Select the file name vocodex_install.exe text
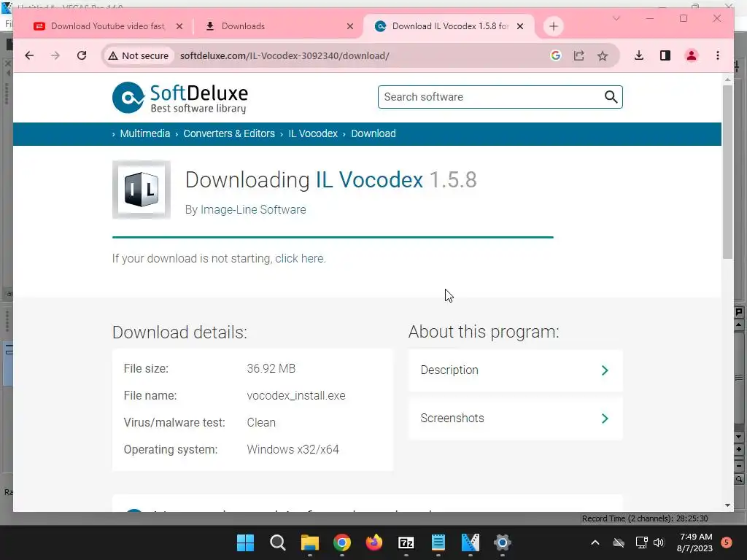The width and height of the screenshot is (747, 560). 296,396
